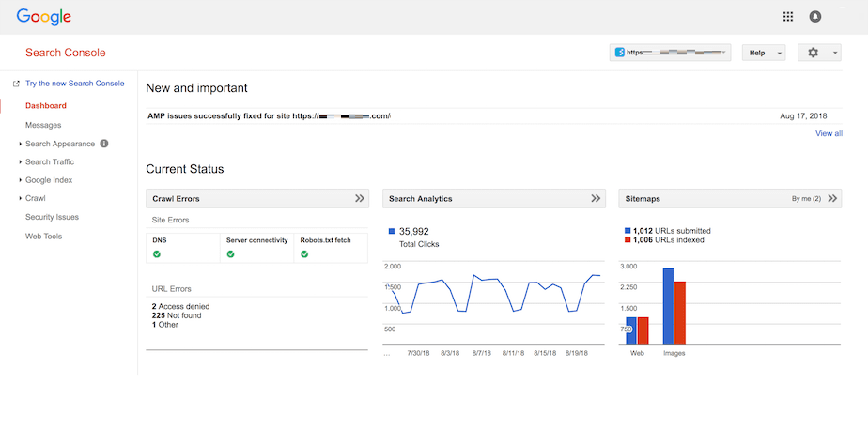This screenshot has height=444, width=868.
Task: Click the red URLs indexed legend square
Action: click(x=628, y=240)
